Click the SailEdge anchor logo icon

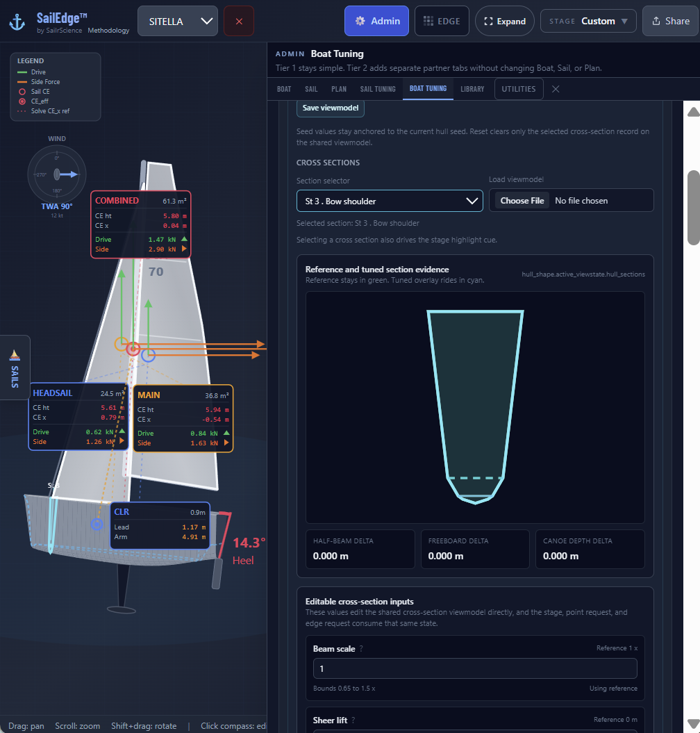click(17, 22)
